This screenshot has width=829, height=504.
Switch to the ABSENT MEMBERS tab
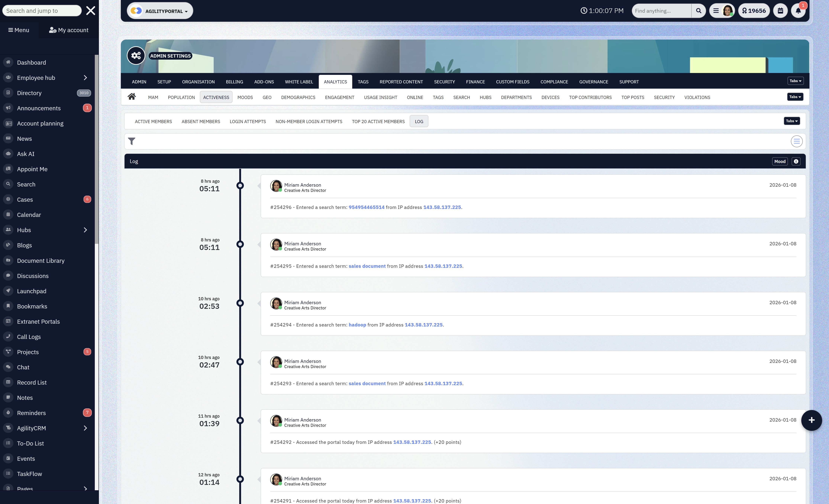201,121
